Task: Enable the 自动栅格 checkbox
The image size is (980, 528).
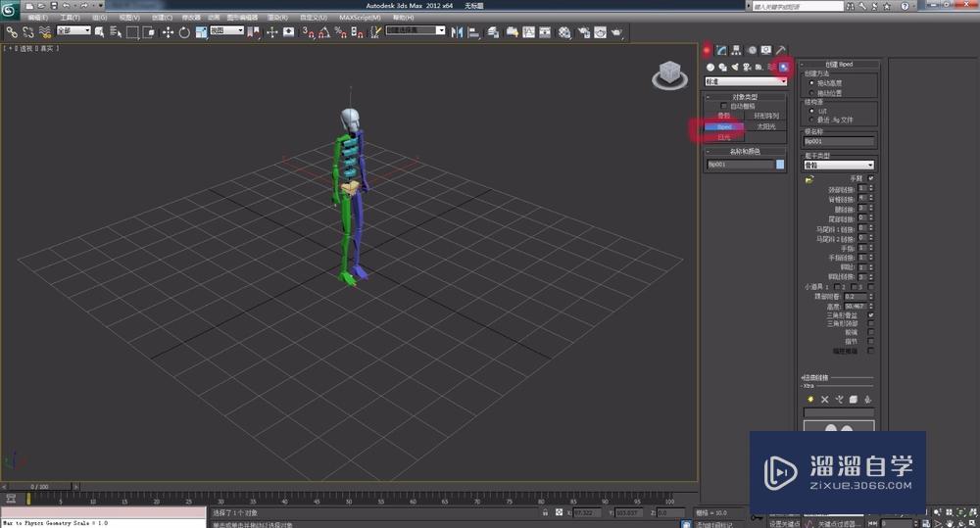Action: tap(723, 106)
